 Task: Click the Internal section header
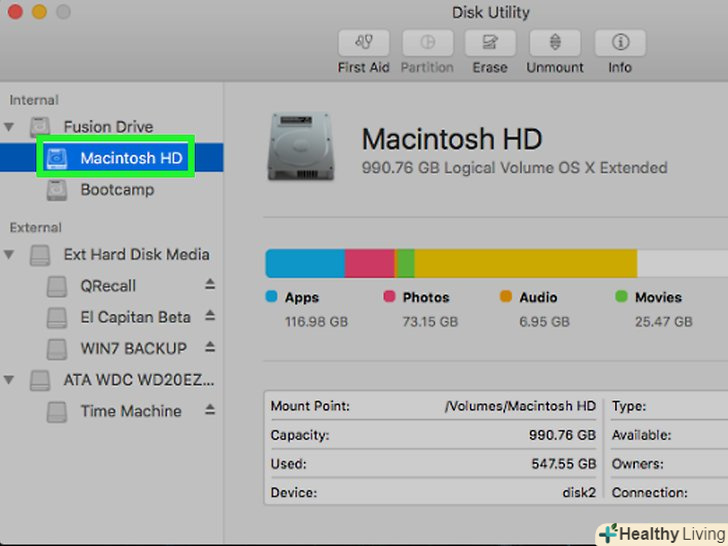pyautogui.click(x=34, y=100)
